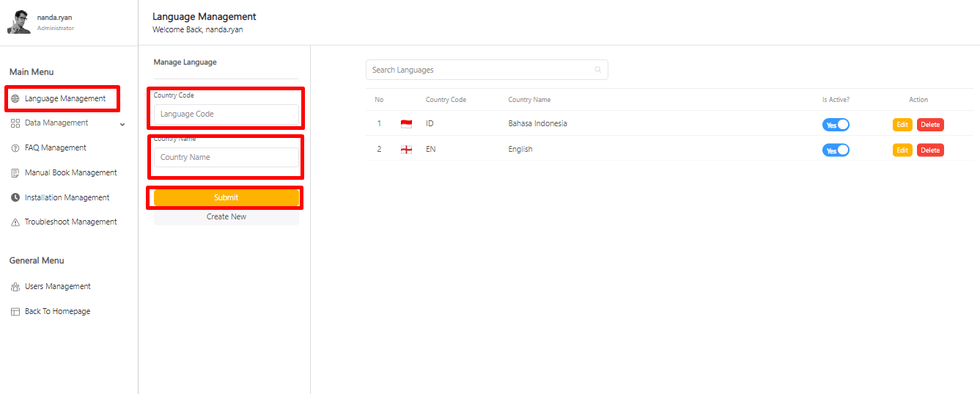Toggle active switch for English language
The width and height of the screenshot is (980, 394).
tap(836, 150)
